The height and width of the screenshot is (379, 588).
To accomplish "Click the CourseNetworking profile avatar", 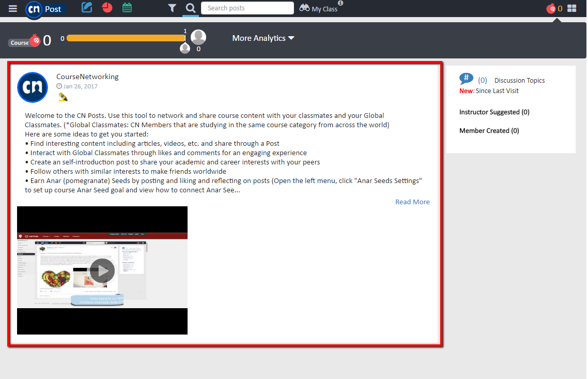I will point(33,87).
